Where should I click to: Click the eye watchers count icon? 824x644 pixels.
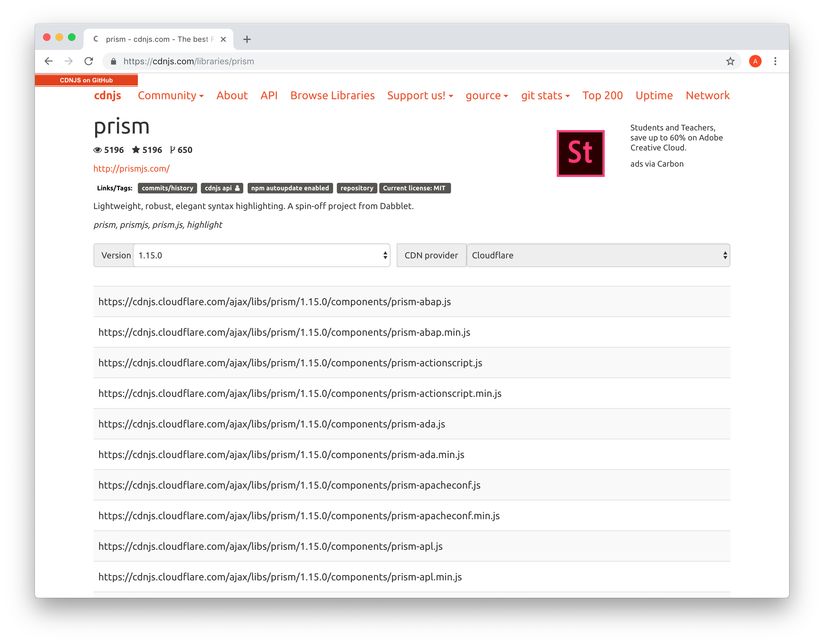97,150
